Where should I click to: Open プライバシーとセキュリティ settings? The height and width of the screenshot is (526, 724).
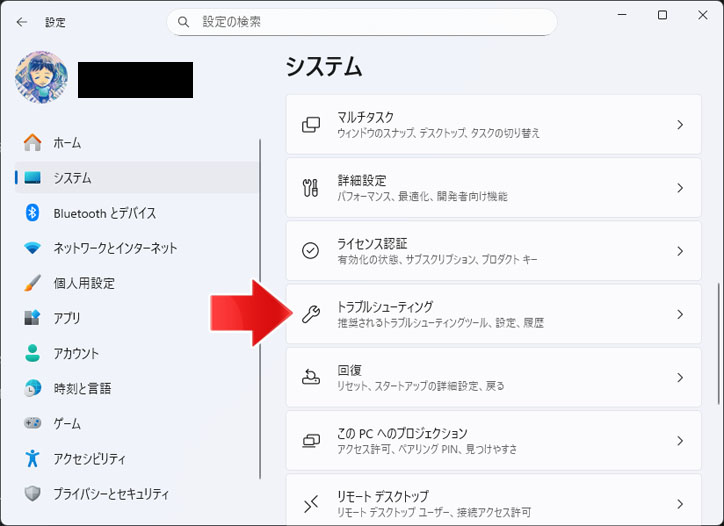click(110, 493)
